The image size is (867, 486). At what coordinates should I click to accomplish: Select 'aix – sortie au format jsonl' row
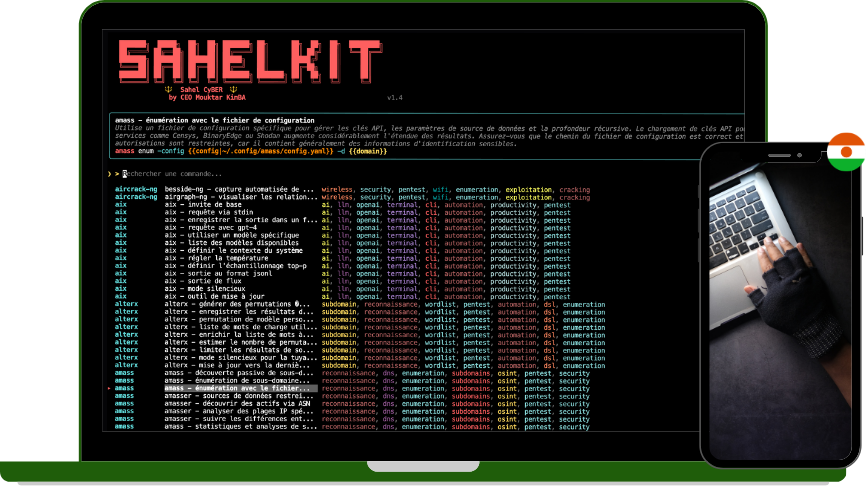click(x=342, y=274)
